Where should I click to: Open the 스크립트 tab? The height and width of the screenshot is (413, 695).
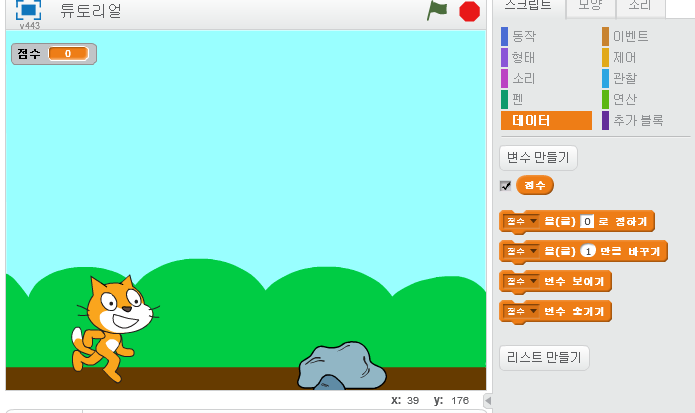[x=528, y=6]
